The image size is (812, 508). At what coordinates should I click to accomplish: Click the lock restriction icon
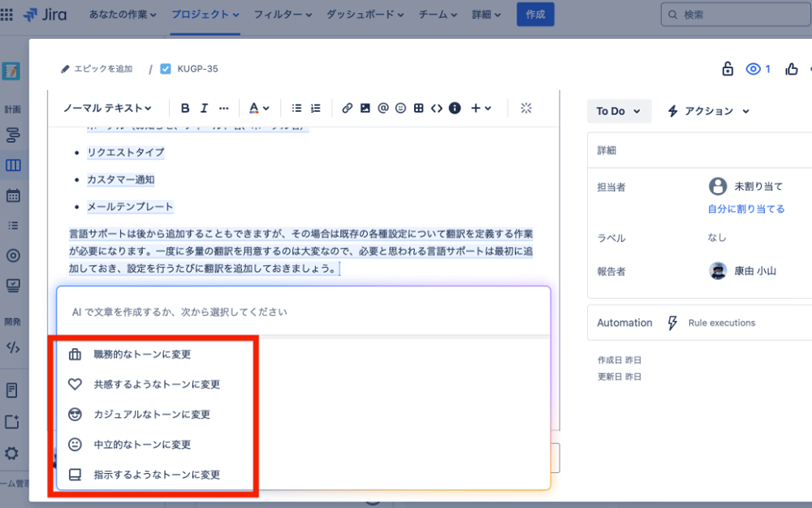pyautogui.click(x=728, y=69)
